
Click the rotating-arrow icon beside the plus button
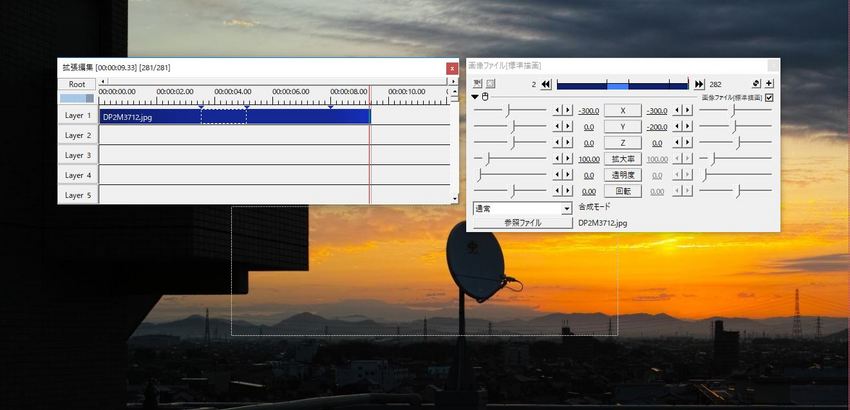[757, 84]
